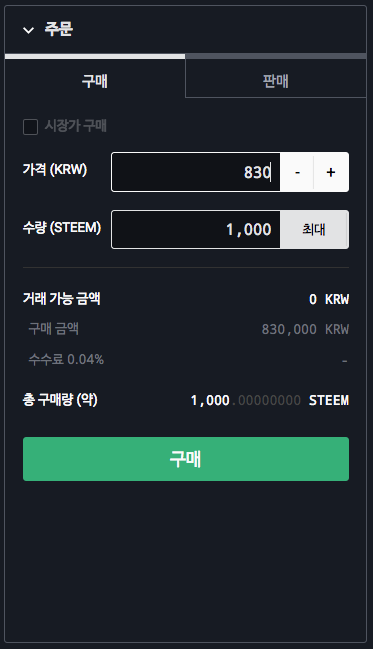Increase price with the plus button

tap(331, 172)
